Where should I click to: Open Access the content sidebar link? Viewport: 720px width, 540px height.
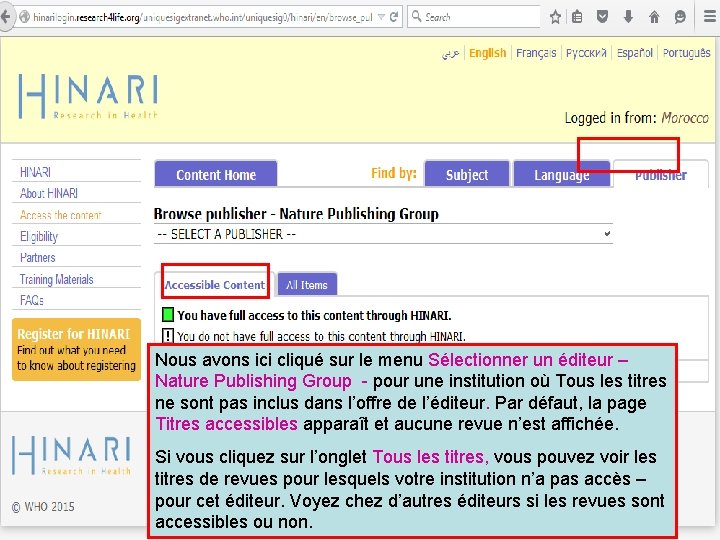(60, 215)
